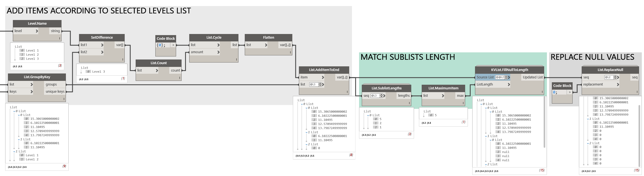Collapse outermost '0 List' in List.GroupByKey preview
The image size is (644, 176).
pyautogui.click(x=14, y=111)
